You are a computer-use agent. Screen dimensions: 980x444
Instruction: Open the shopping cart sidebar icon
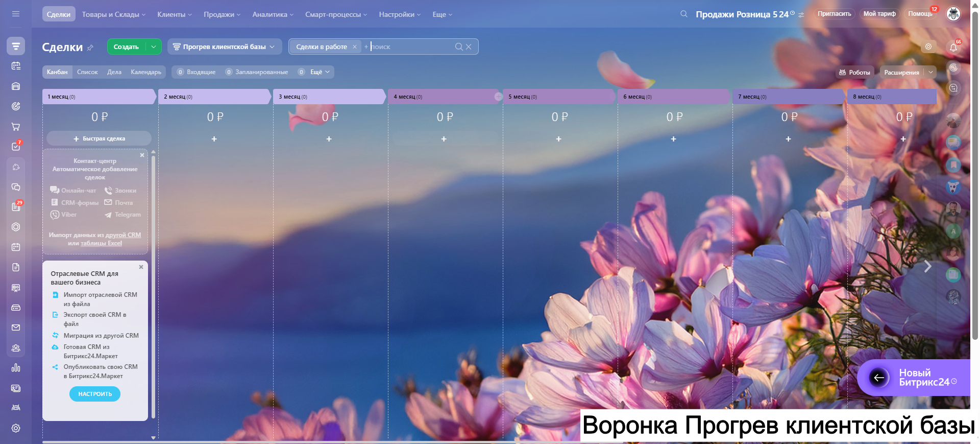(16, 127)
